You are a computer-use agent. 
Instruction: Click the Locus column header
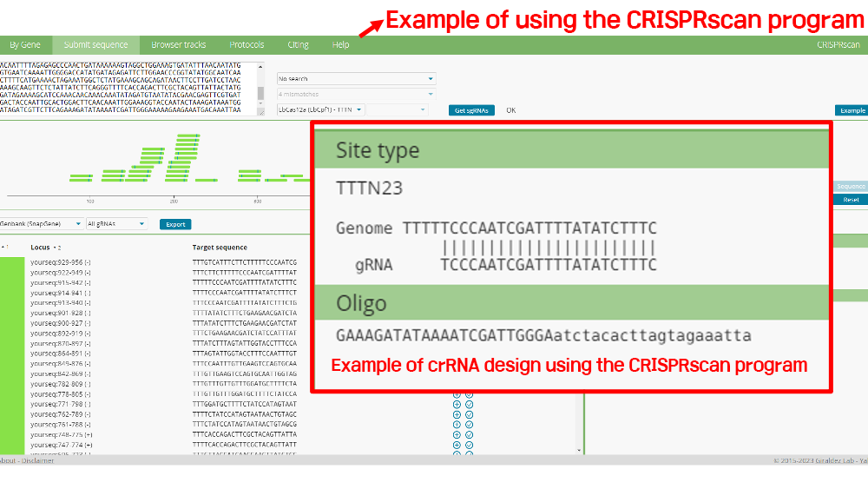point(41,248)
